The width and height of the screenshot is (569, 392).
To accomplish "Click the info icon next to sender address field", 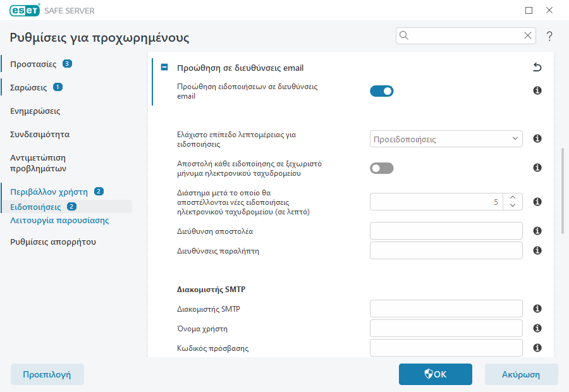I will pyautogui.click(x=537, y=231).
